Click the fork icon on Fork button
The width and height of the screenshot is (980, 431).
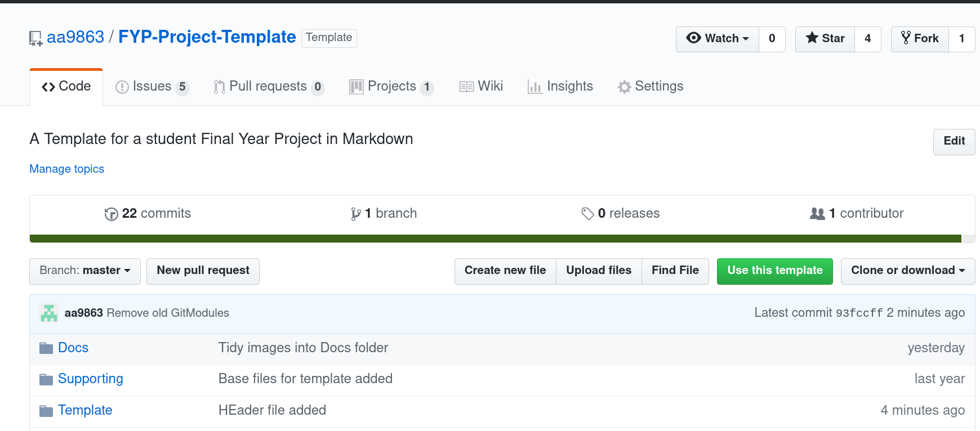click(906, 38)
